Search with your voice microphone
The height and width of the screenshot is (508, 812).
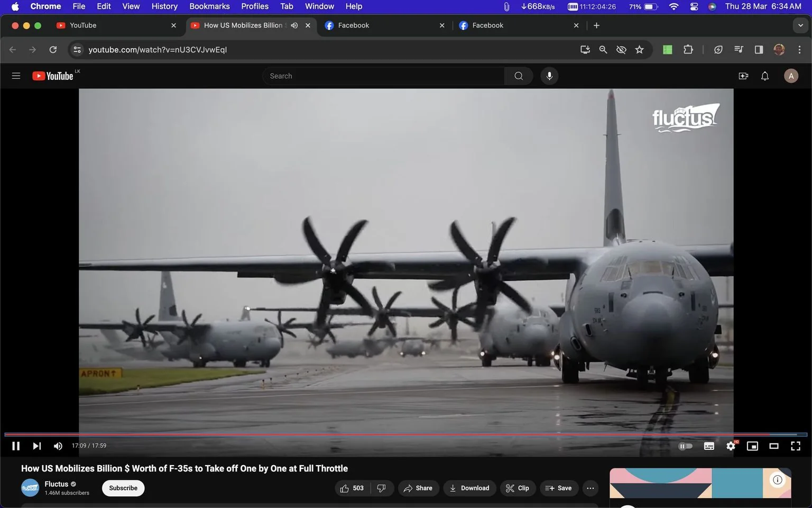(549, 76)
